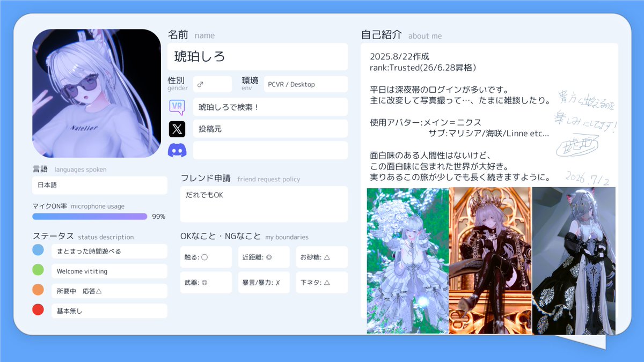Image resolution: width=644 pixels, height=362 pixels.
Task: Click the だれでもOK friend request box
Action: point(264,204)
